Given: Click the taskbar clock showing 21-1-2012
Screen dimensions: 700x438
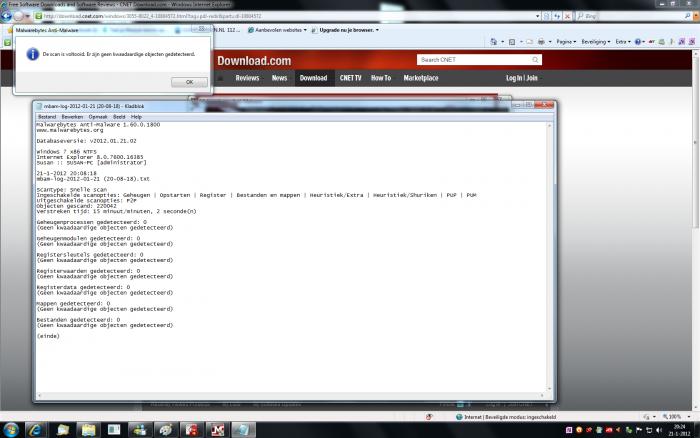Looking at the screenshot, I should coord(679,430).
